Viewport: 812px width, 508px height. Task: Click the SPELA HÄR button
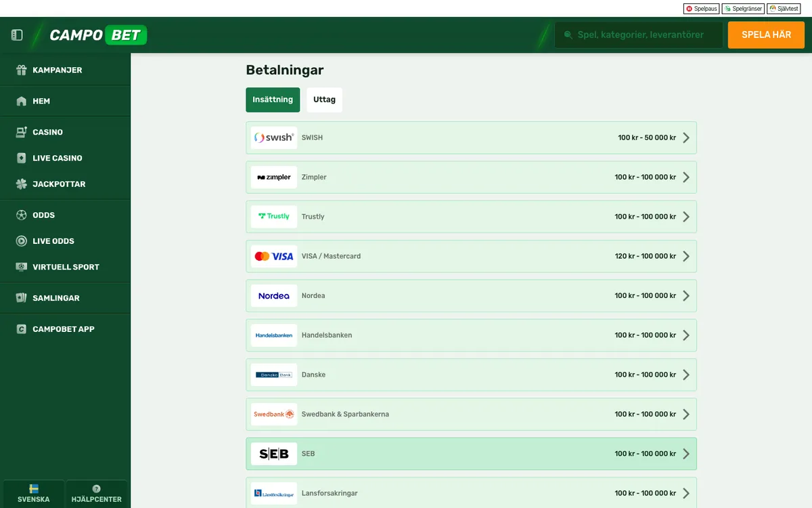tap(766, 35)
